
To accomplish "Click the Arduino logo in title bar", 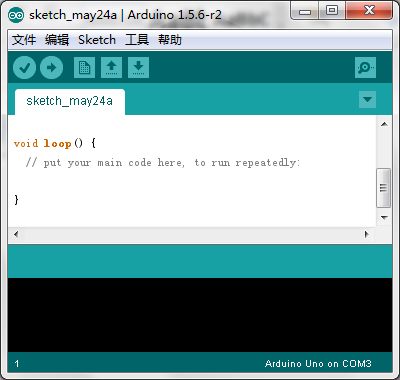I will tap(16, 15).
